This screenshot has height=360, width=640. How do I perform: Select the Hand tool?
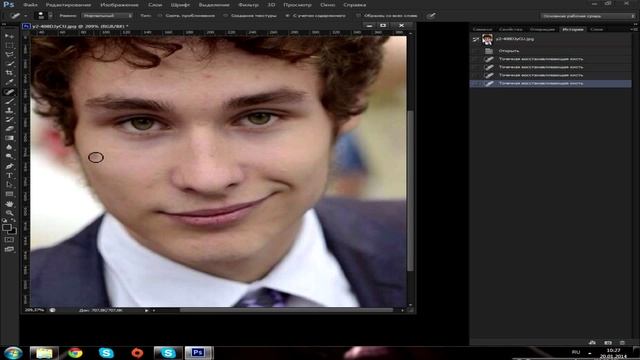[x=9, y=204]
